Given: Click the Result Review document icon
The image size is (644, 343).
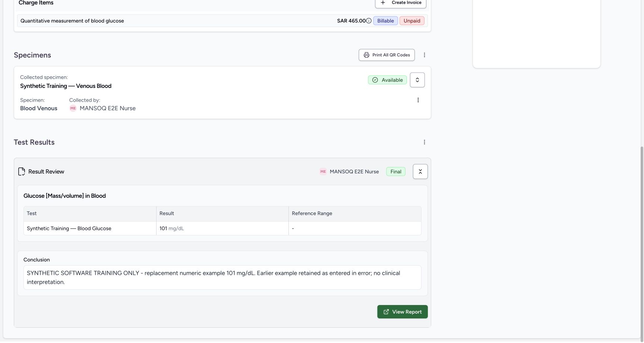Looking at the screenshot, I should click(x=22, y=172).
